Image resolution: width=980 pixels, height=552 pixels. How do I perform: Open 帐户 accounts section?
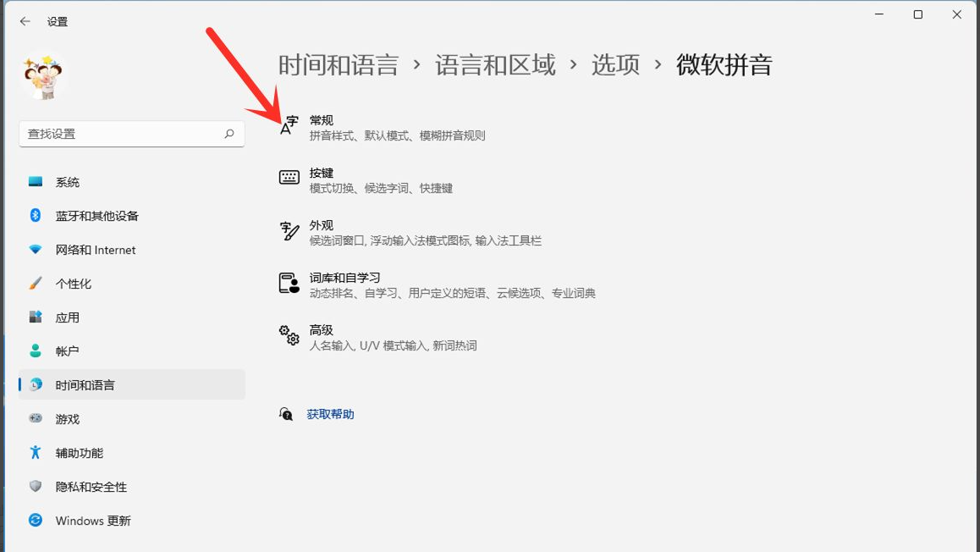click(x=68, y=351)
